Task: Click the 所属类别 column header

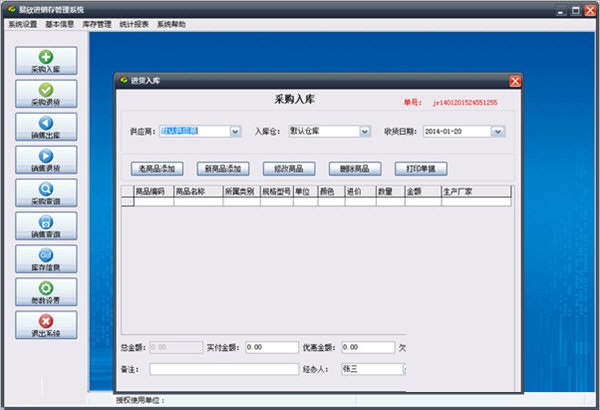Action: [241, 191]
